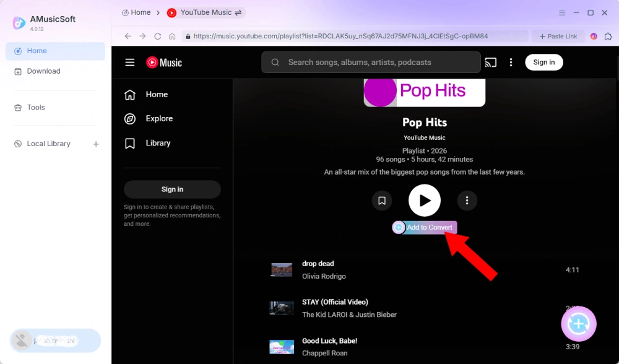The image size is (619, 364).
Task: Open playlist more actions menu
Action: [467, 201]
